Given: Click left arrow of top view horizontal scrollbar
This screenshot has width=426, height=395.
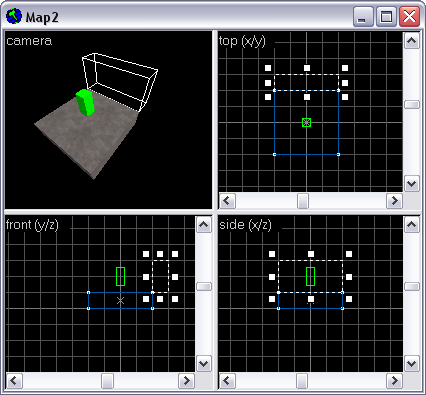Looking at the screenshot, I should 227,201.
